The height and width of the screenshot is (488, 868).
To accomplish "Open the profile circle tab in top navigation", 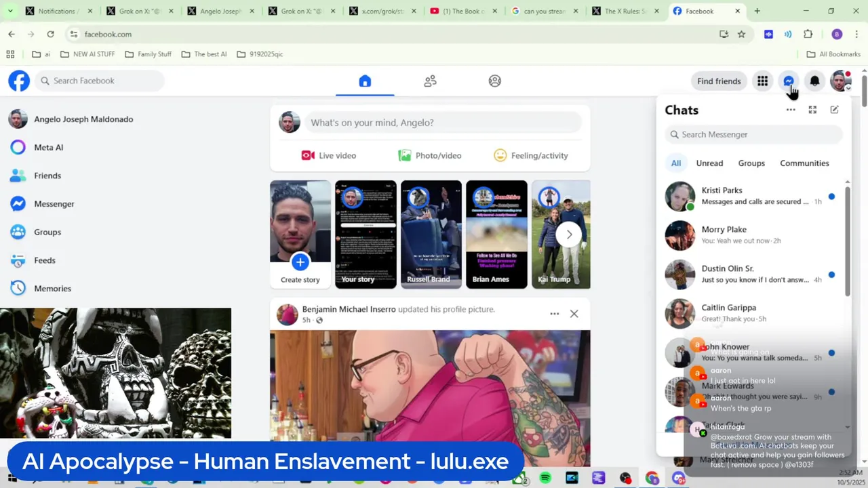I will click(495, 81).
